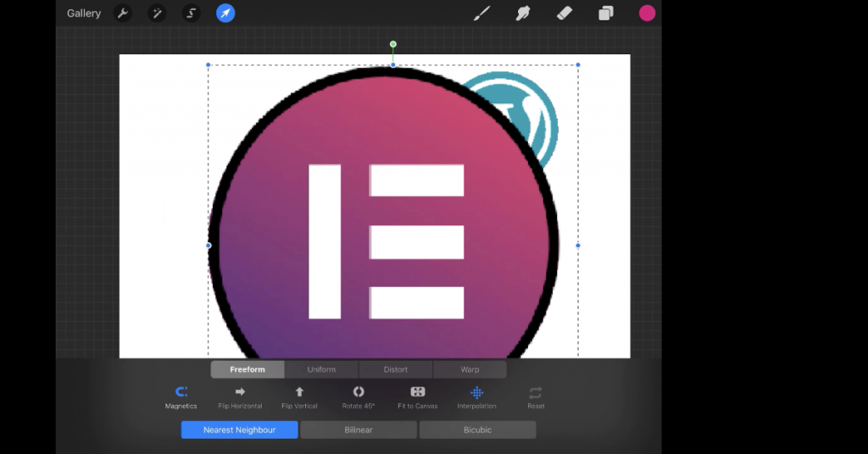Switch to Distort transform mode
This screenshot has width=868, height=454.
click(395, 369)
